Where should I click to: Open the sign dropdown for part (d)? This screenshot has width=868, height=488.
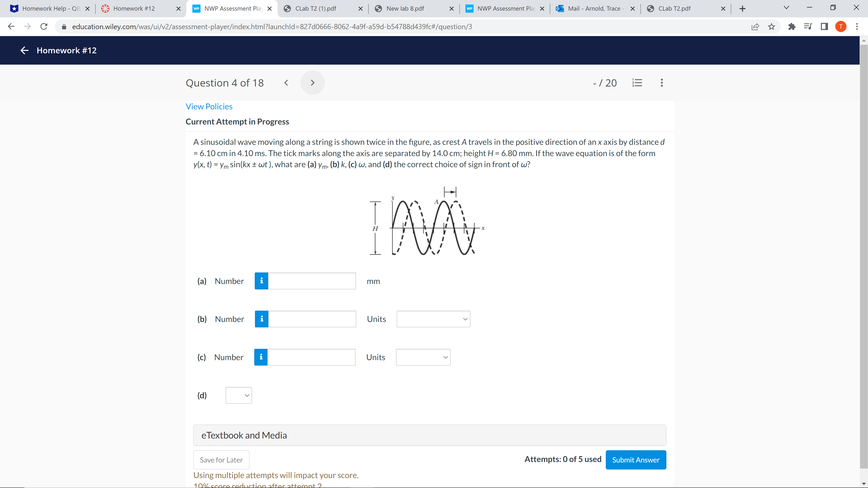click(x=238, y=395)
